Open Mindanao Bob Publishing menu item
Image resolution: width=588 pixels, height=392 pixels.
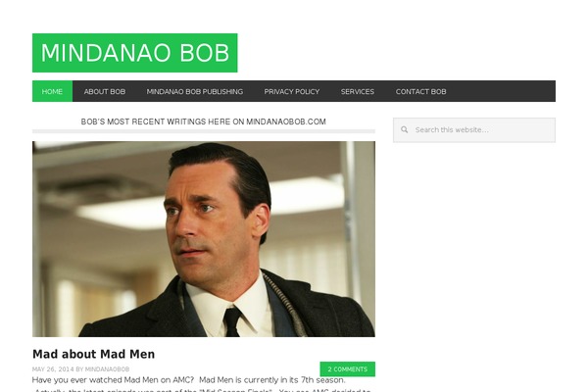195,91
